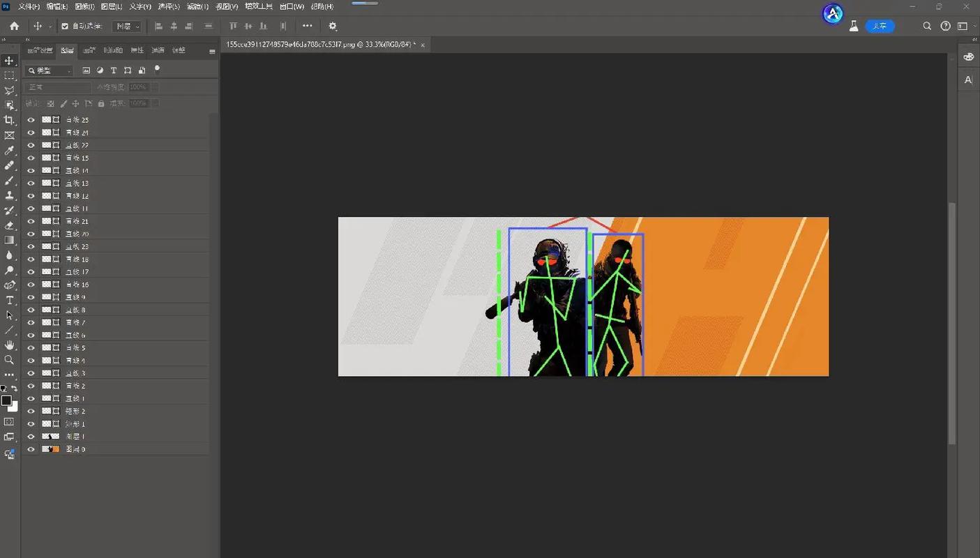Select the Zoom tool
The height and width of the screenshot is (558, 980).
[9, 360]
